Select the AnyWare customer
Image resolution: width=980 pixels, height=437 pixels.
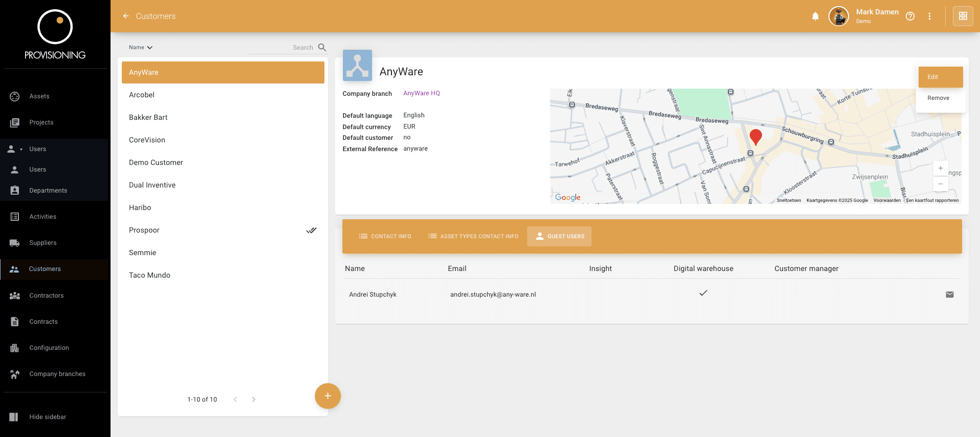[223, 72]
